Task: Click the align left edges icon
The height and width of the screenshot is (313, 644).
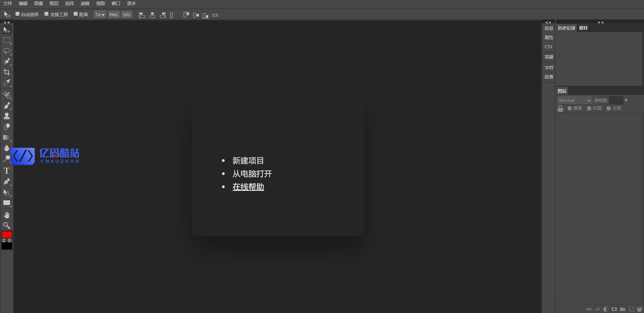Action: (142, 15)
